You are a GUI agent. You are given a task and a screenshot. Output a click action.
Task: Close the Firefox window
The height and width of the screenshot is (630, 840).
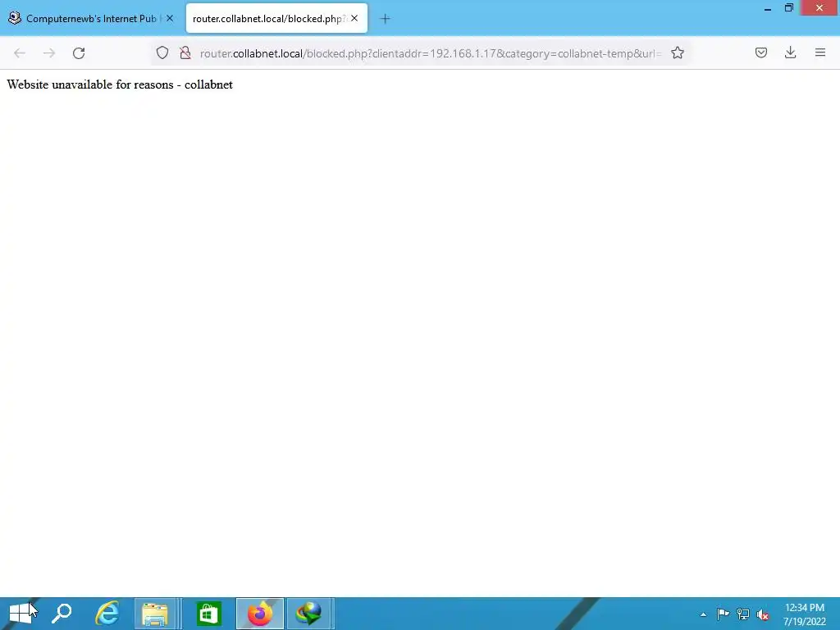click(819, 8)
